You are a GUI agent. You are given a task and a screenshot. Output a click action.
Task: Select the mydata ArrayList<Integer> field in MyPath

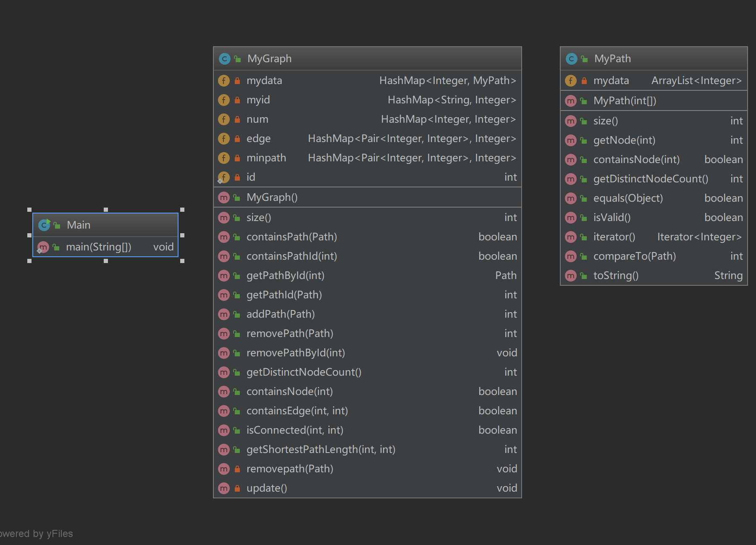click(654, 81)
